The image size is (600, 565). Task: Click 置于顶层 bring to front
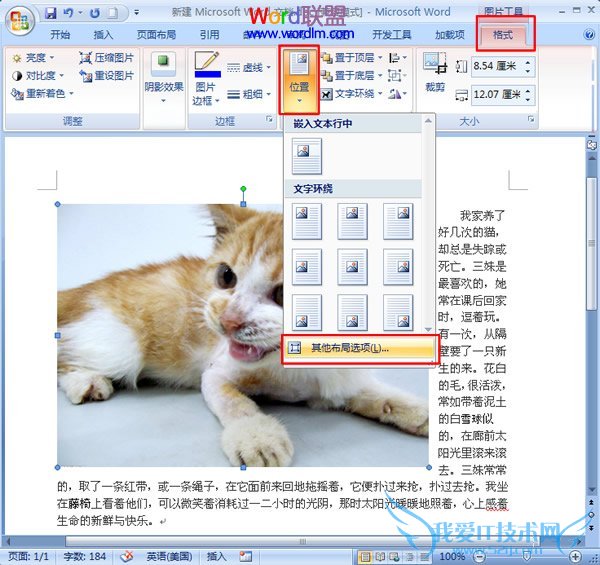[352, 58]
